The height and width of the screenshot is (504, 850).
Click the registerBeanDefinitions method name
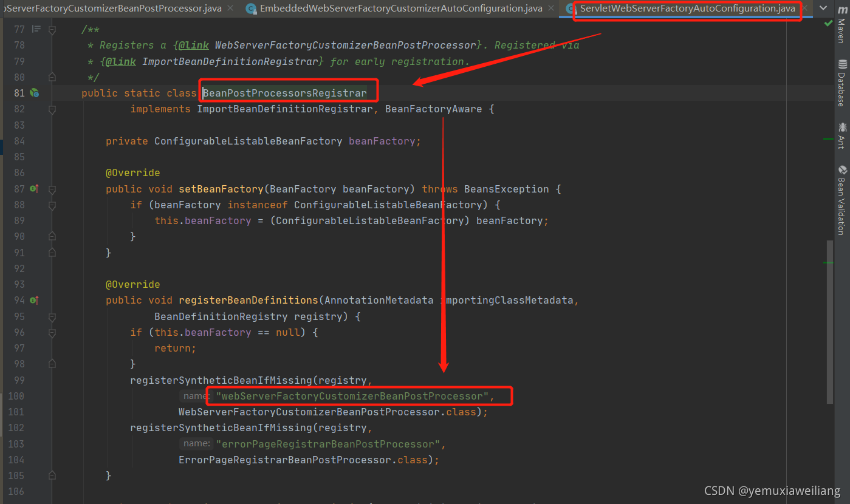pos(248,300)
